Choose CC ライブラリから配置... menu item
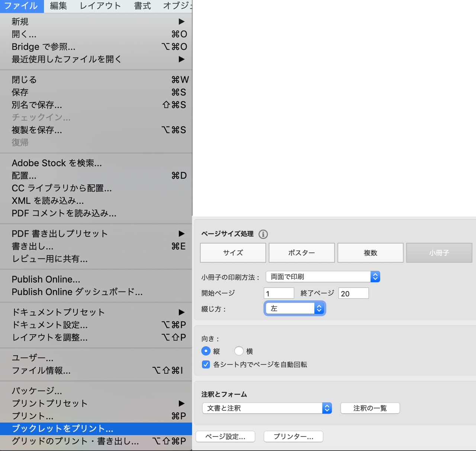Screen dimensions: 476x451 [96, 188]
